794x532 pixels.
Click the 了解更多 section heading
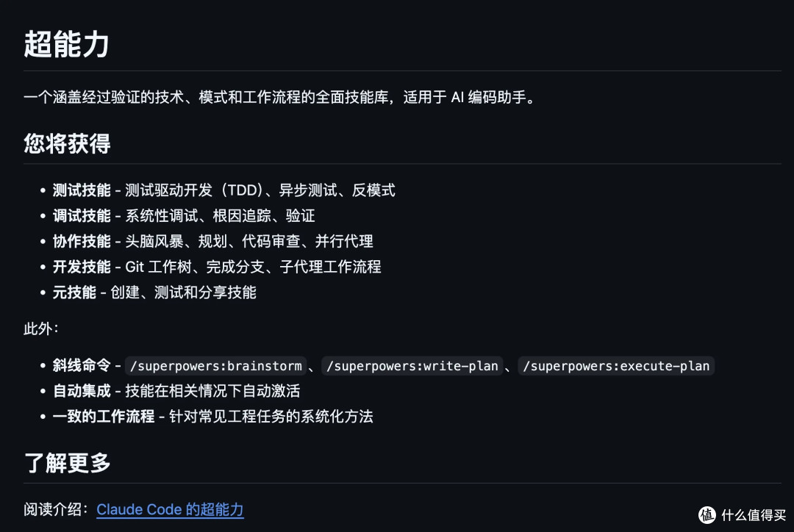(67, 463)
